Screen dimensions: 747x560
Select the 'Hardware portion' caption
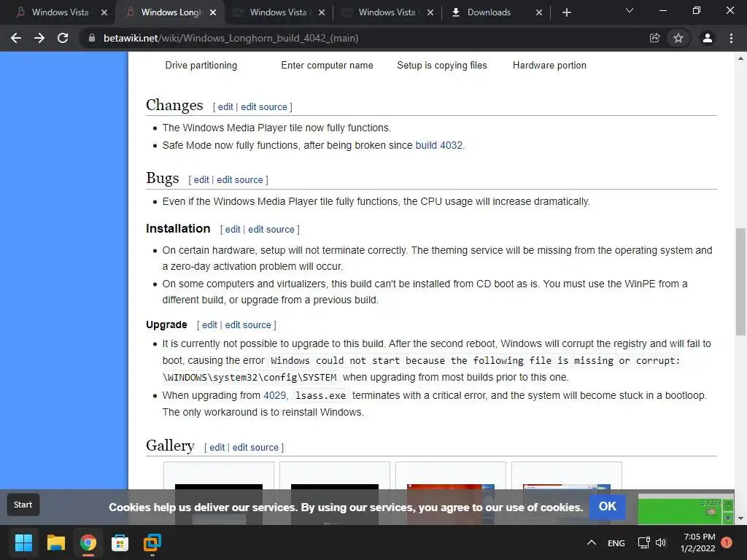pyautogui.click(x=549, y=65)
